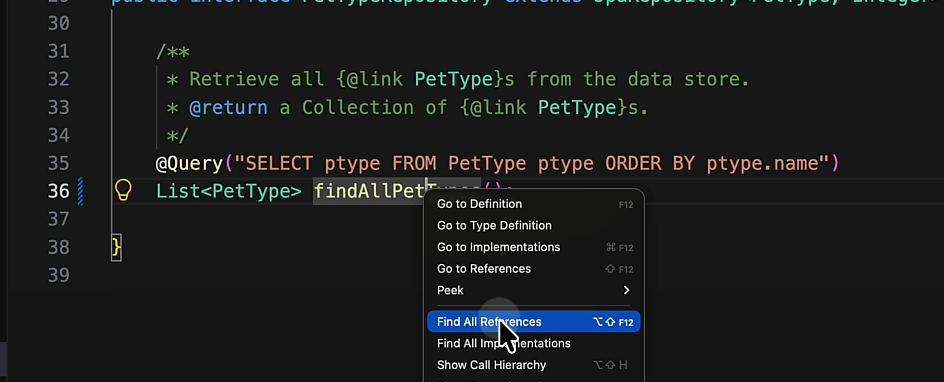
Task: Select Go to Implementations menu entry
Action: tap(533, 247)
